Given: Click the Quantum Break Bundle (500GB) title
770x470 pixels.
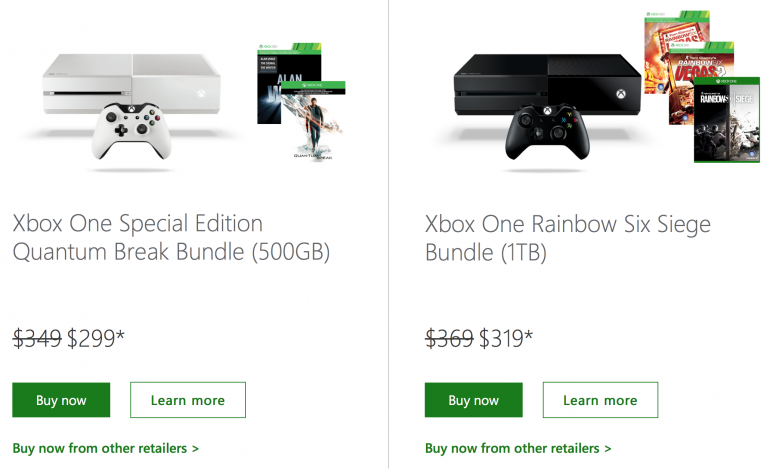Looking at the screenshot, I should click(171, 237).
